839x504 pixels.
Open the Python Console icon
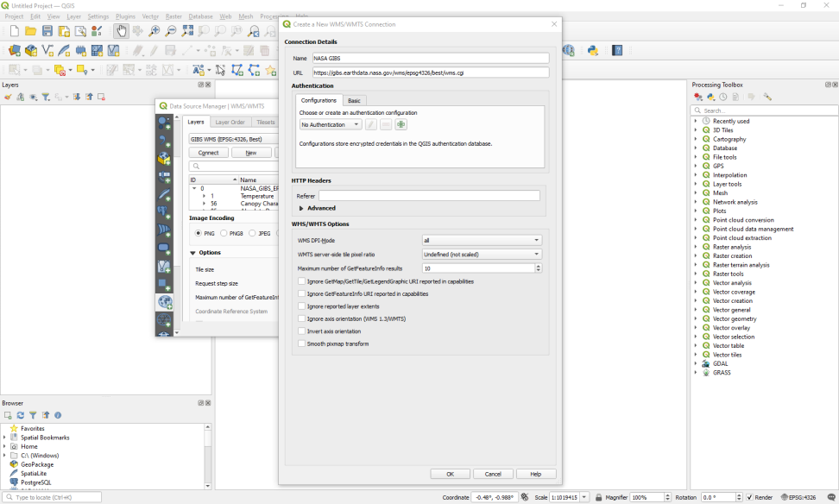tap(592, 51)
